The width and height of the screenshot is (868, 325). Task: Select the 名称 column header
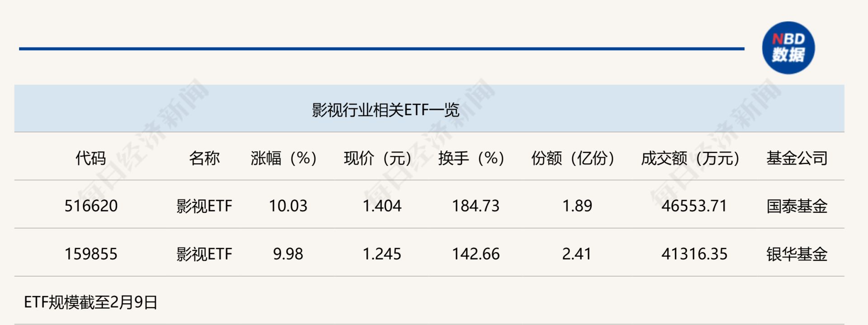[x=204, y=158]
